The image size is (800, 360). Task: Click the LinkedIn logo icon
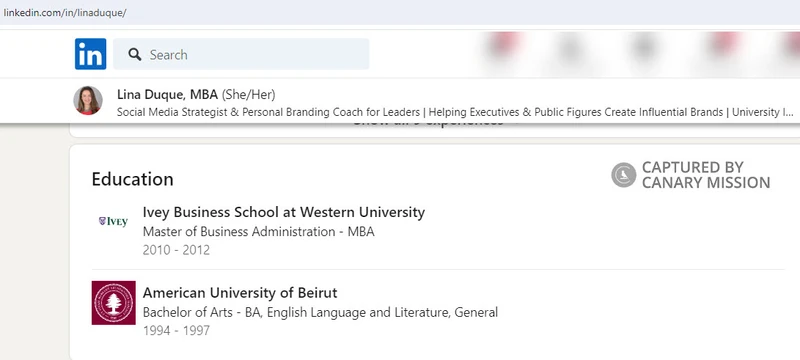point(90,54)
